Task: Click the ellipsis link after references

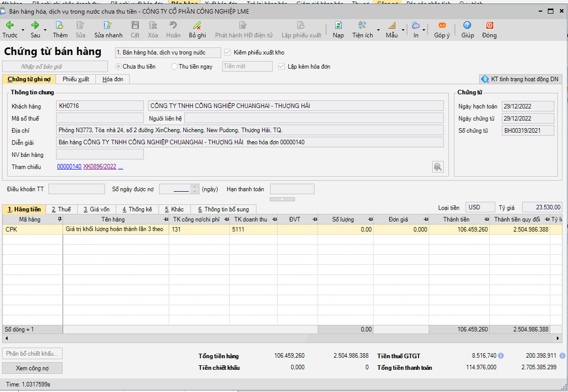Action: (x=120, y=166)
